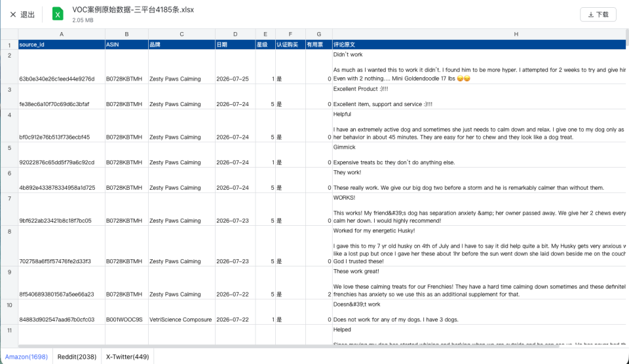Click the 日期 header cell
The height and width of the screenshot is (364, 629).
coord(235,45)
